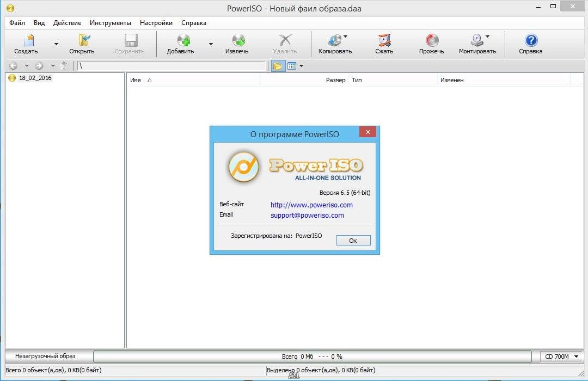588x381 pixels.
Task: Sort by the Изменен column header
Action: coord(504,80)
